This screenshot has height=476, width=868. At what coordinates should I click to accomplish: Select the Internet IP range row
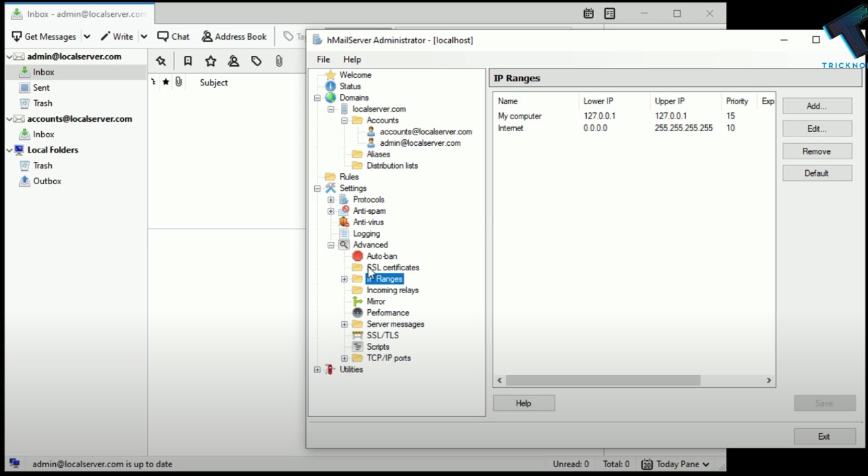click(634, 128)
